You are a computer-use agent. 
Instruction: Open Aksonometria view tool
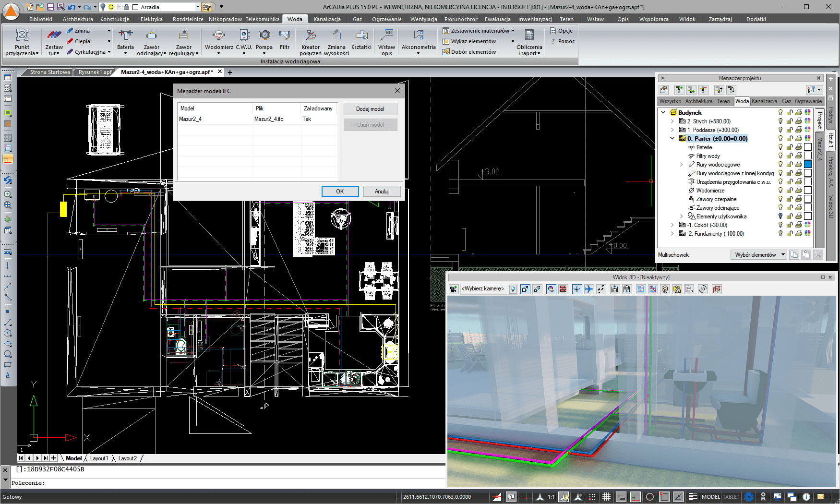click(x=419, y=42)
